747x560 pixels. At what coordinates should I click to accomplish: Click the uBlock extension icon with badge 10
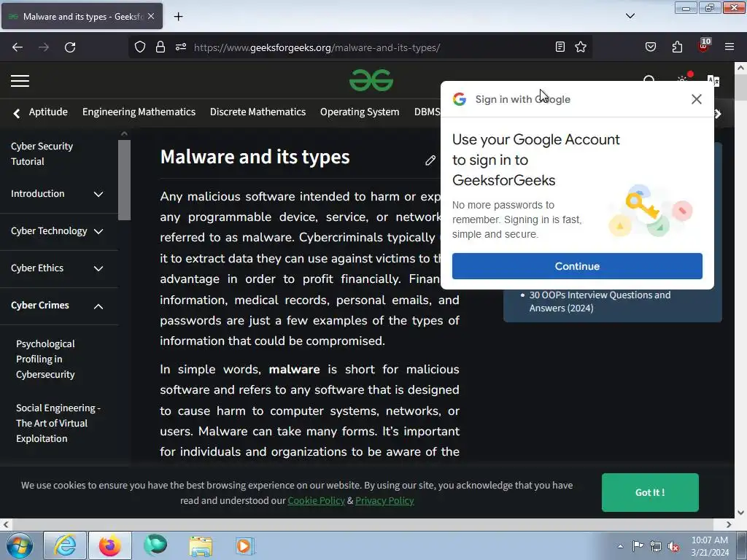pyautogui.click(x=704, y=46)
